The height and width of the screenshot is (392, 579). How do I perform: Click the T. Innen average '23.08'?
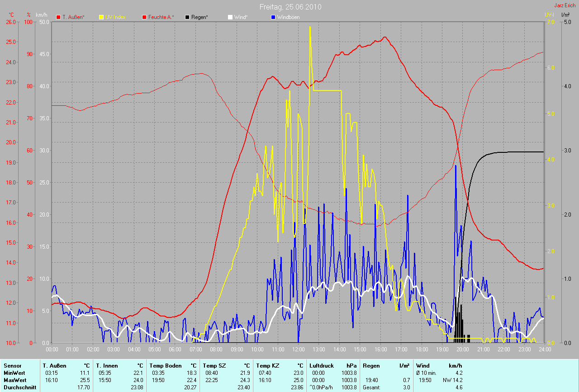pos(137,387)
